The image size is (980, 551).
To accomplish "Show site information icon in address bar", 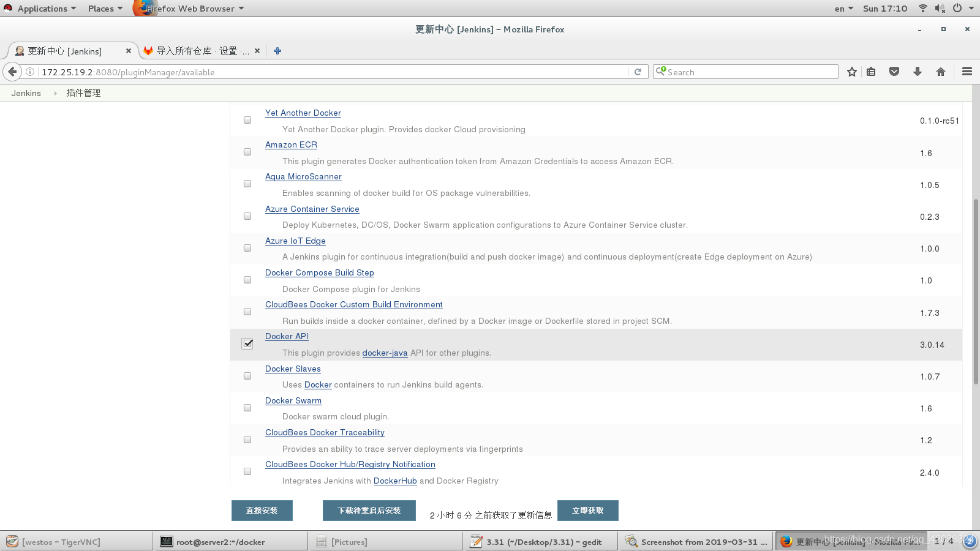I will pos(29,72).
